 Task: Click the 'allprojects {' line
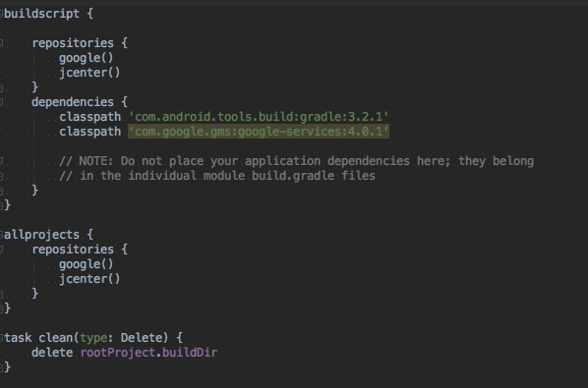[48, 235]
